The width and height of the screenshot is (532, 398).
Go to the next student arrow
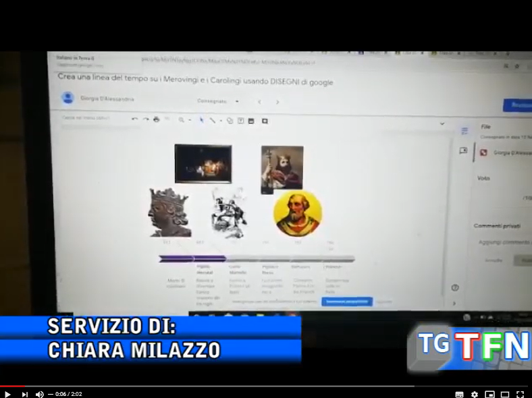277,102
